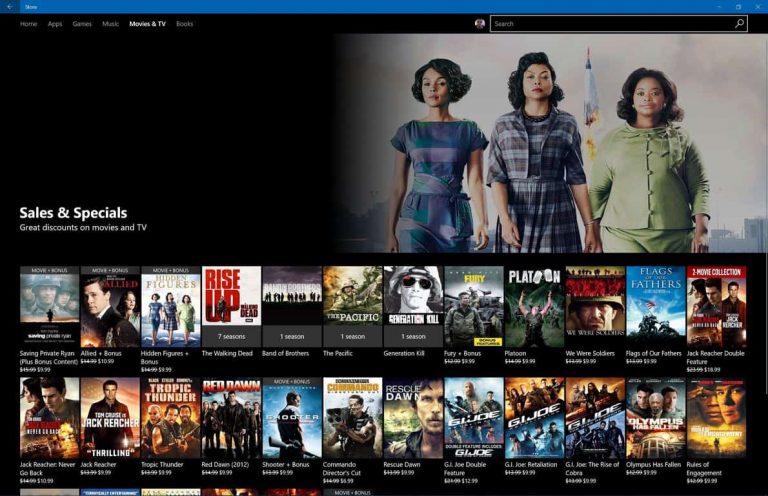Click "1 season" under Band of Brothers
This screenshot has width=768, height=496.
click(292, 336)
